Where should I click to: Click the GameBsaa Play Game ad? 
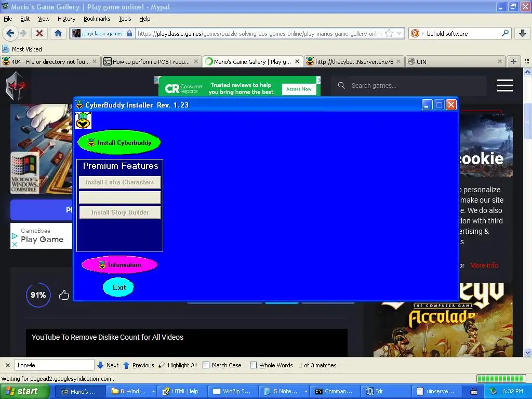pos(42,236)
